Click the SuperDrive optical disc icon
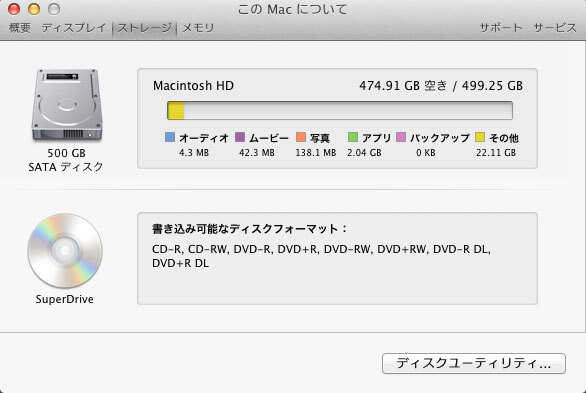The height and width of the screenshot is (393, 586). click(65, 251)
